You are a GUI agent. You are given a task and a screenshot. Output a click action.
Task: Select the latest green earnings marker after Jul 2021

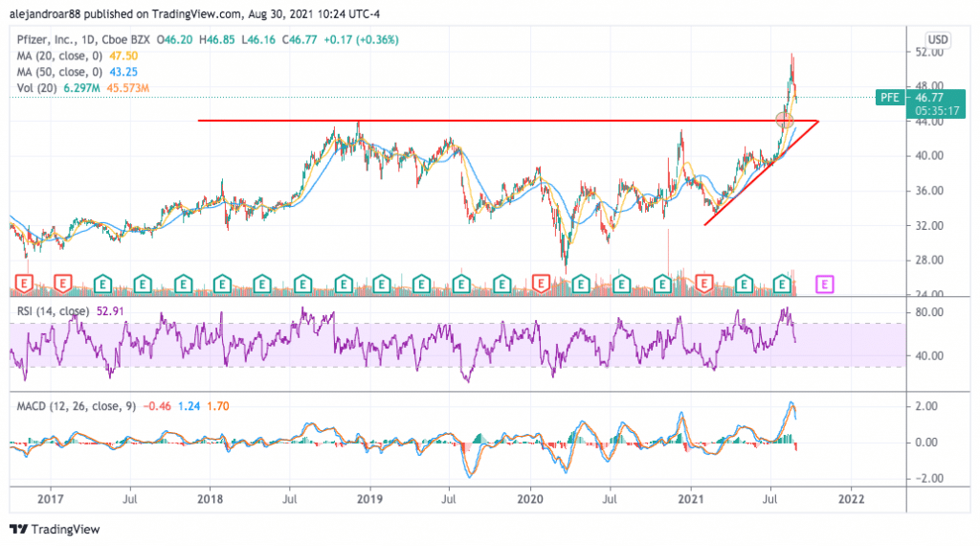point(782,284)
